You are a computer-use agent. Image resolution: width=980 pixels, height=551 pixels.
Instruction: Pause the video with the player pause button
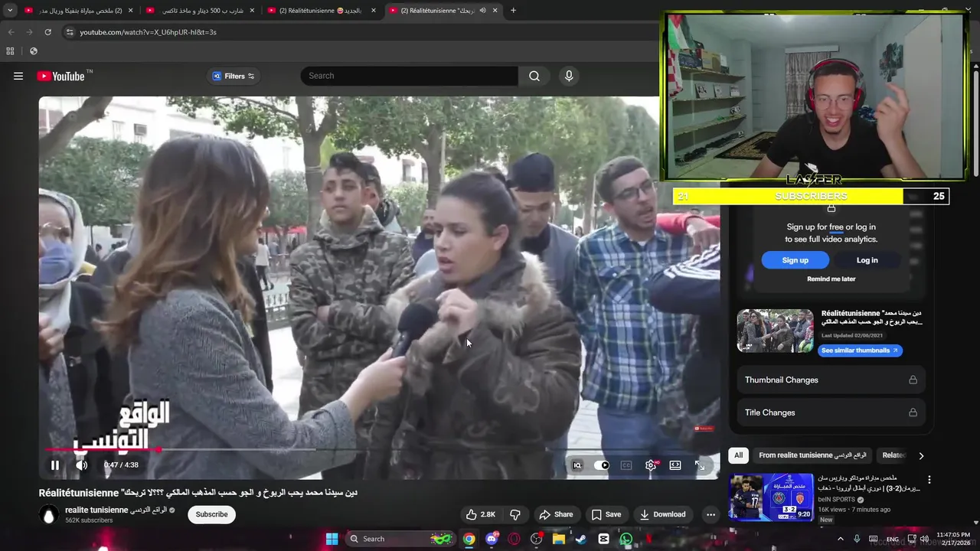(55, 465)
